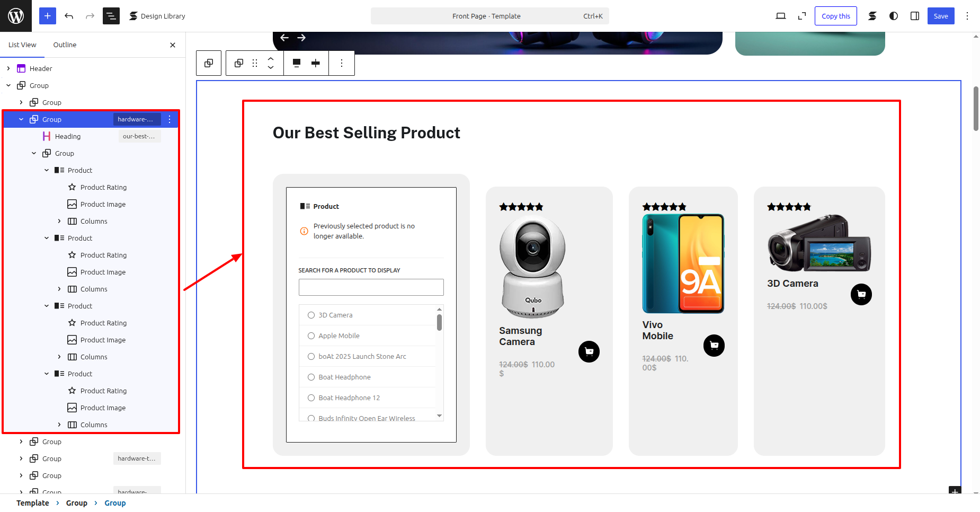Expand the Header item in list view
Screen dimensions: 980x512
tap(8, 68)
